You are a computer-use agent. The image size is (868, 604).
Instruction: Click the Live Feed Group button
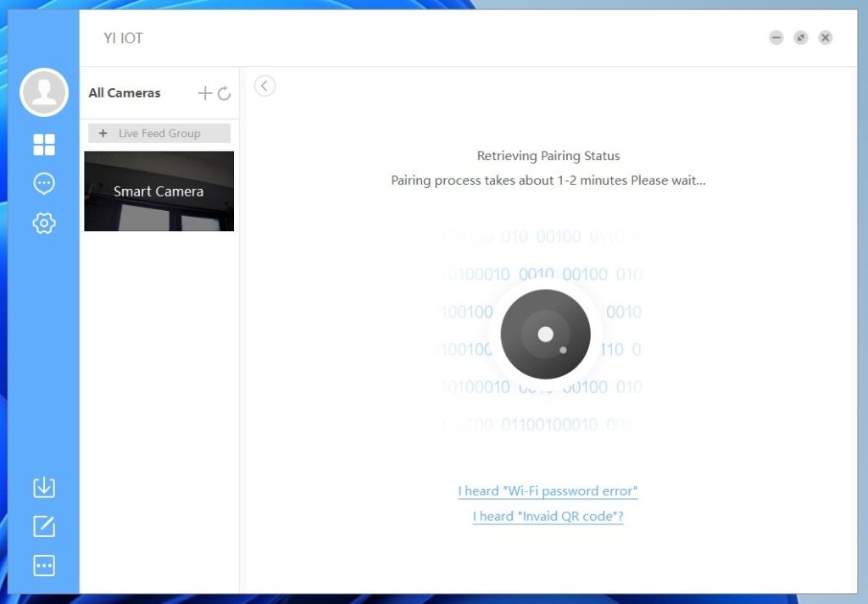point(159,133)
